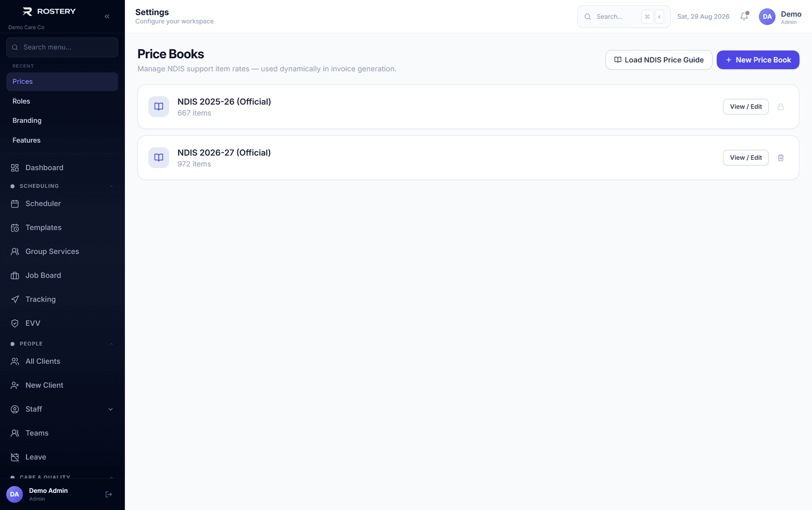Click the NDIS 2025-26 (Official) title

click(x=224, y=101)
